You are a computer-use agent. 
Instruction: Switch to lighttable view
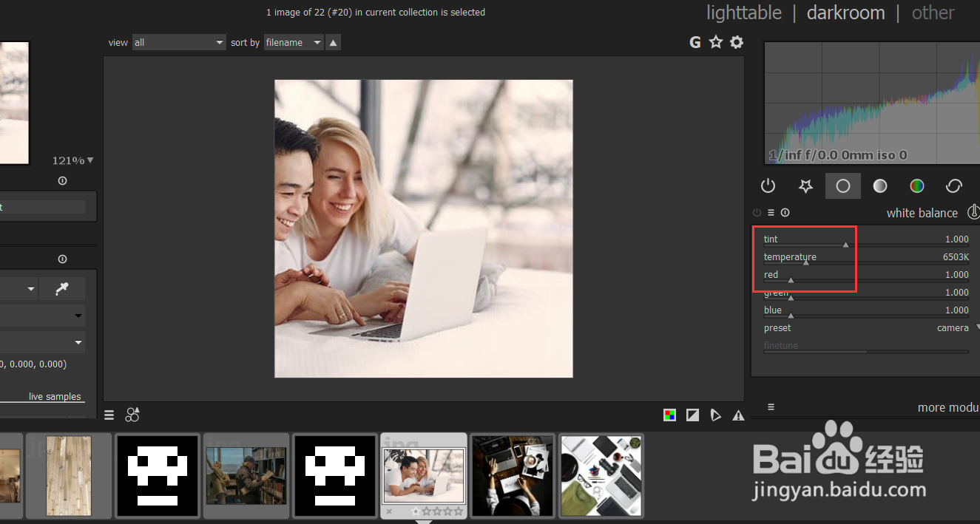pyautogui.click(x=743, y=13)
